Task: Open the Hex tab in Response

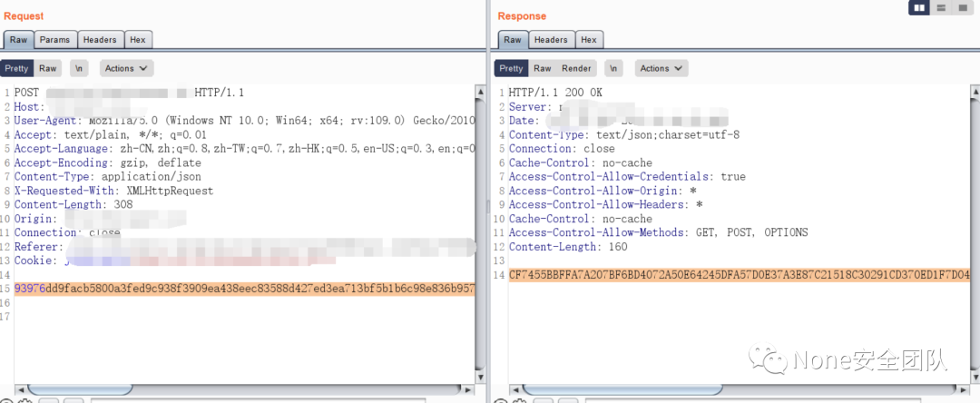Action: (x=589, y=40)
